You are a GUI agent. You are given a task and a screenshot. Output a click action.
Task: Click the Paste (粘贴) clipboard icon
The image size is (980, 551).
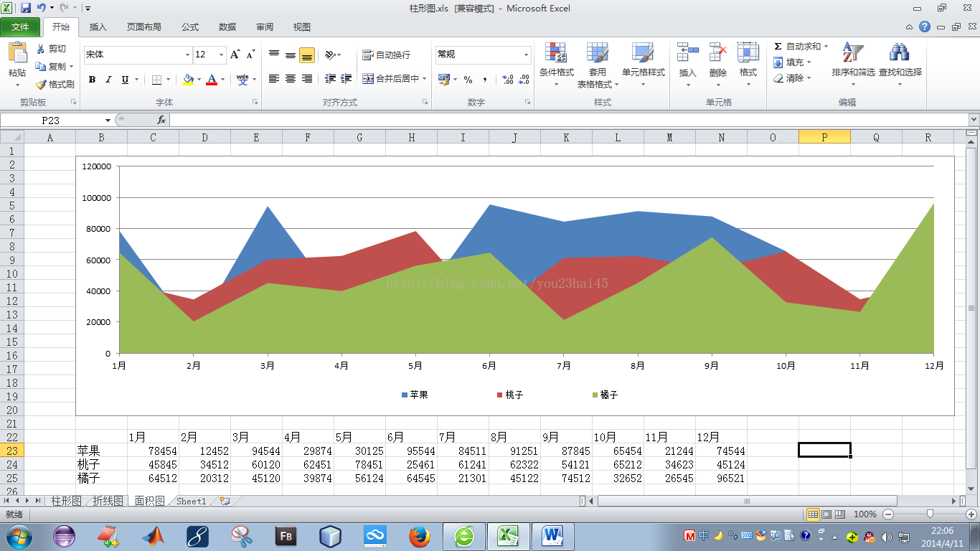coord(17,53)
